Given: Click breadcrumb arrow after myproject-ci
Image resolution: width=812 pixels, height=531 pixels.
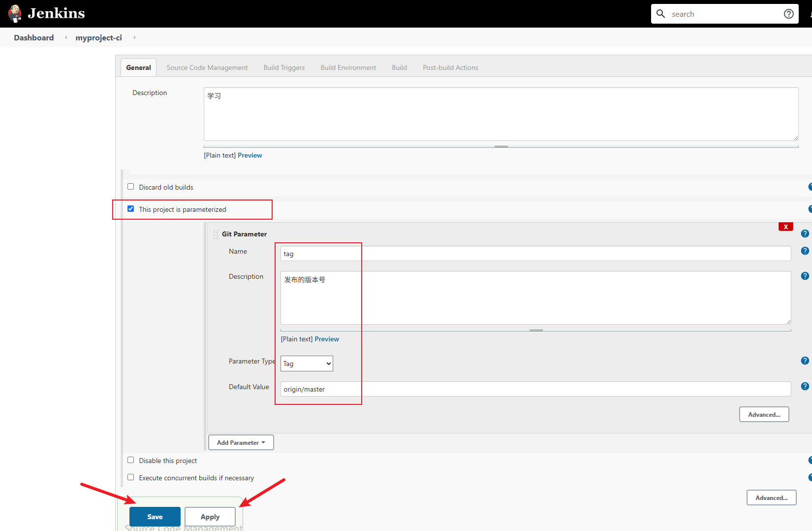Looking at the screenshot, I should [x=134, y=37].
